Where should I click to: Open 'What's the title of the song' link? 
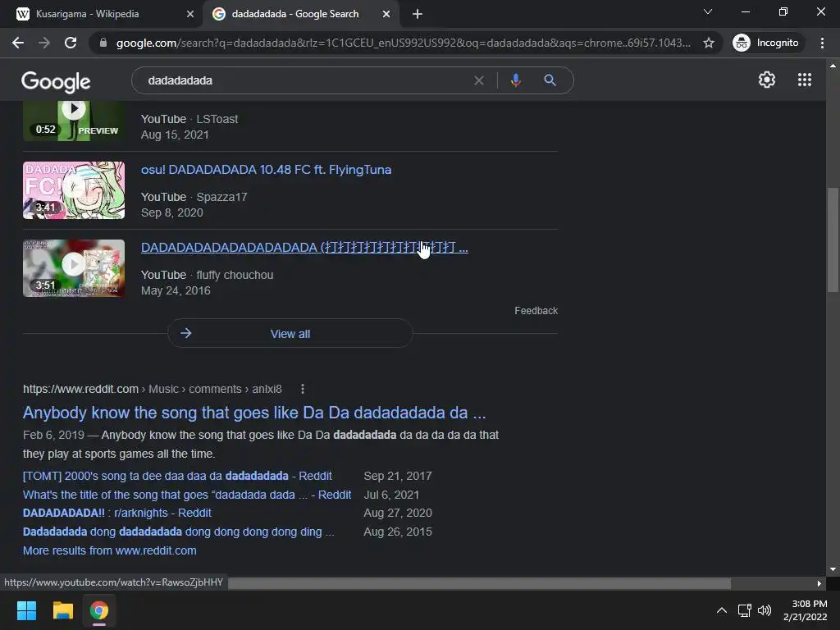coord(187,495)
